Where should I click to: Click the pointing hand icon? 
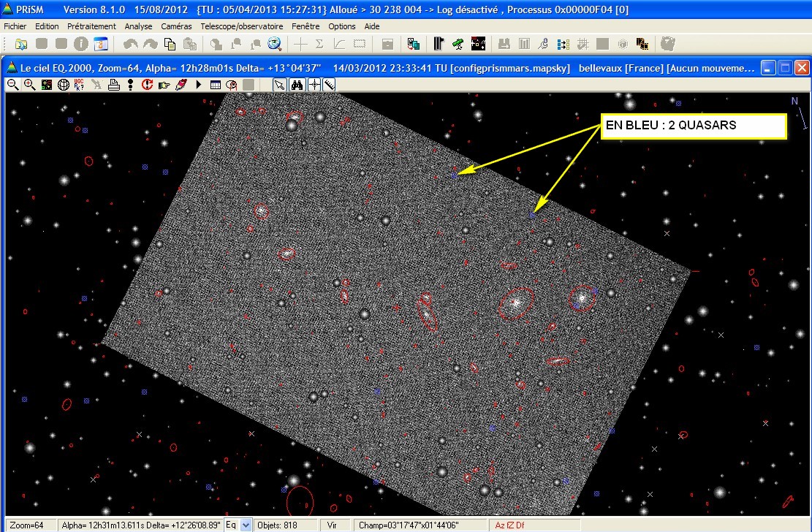164,85
